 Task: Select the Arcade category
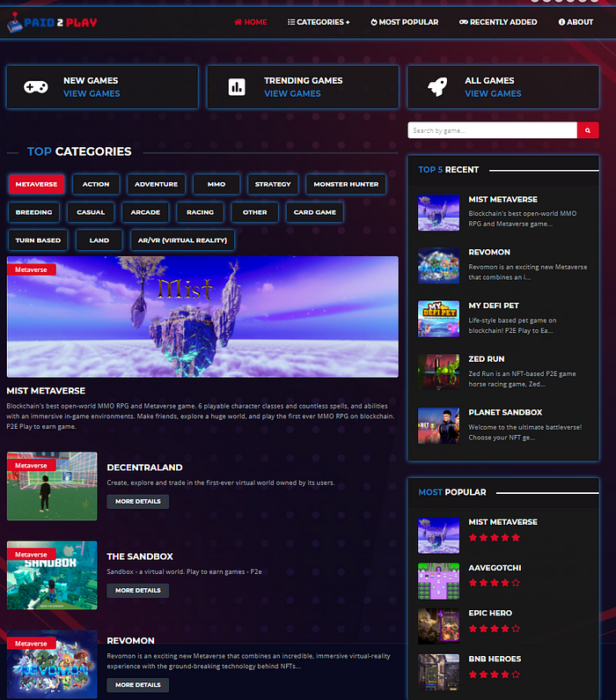coord(145,212)
